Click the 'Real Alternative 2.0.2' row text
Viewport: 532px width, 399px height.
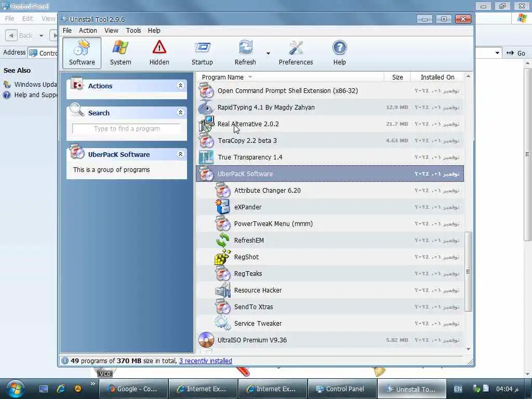248,124
